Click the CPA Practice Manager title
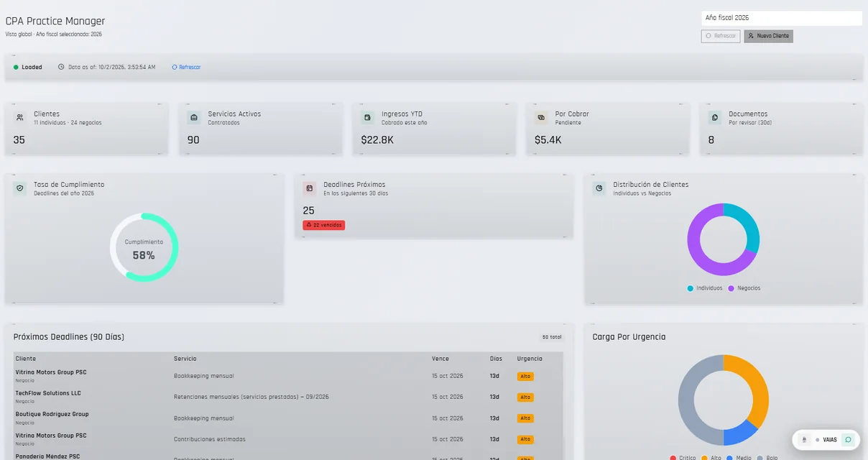The width and height of the screenshot is (868, 460). (x=55, y=22)
